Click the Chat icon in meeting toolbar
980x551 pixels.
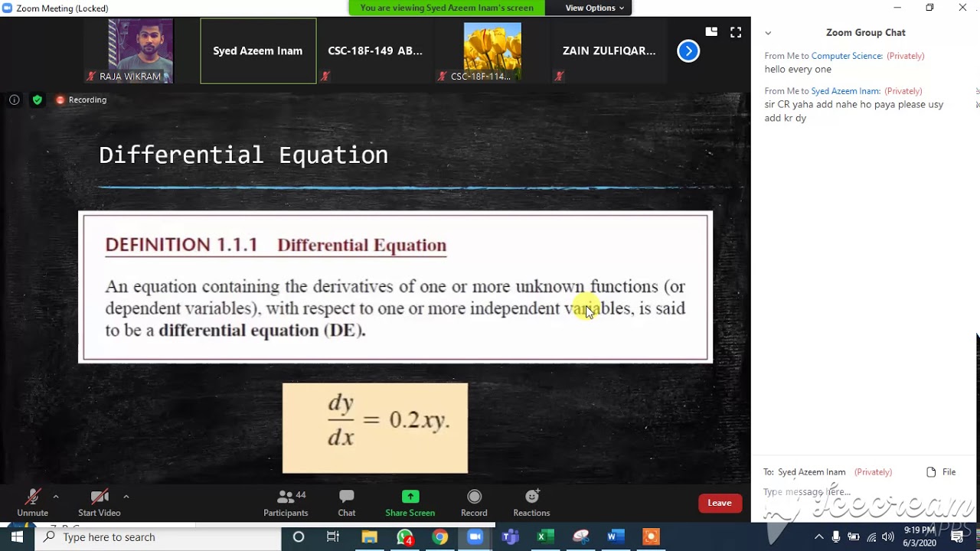[x=346, y=497]
